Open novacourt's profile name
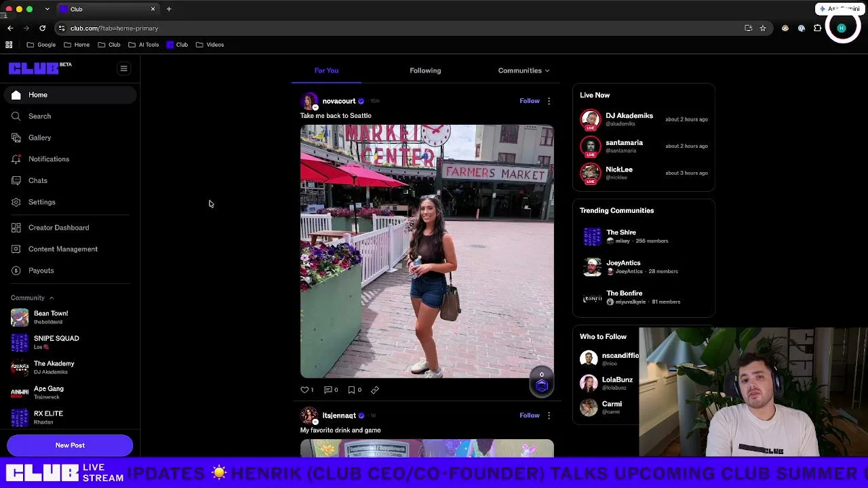Screen dimensions: 868x488 pyautogui.click(x=339, y=101)
